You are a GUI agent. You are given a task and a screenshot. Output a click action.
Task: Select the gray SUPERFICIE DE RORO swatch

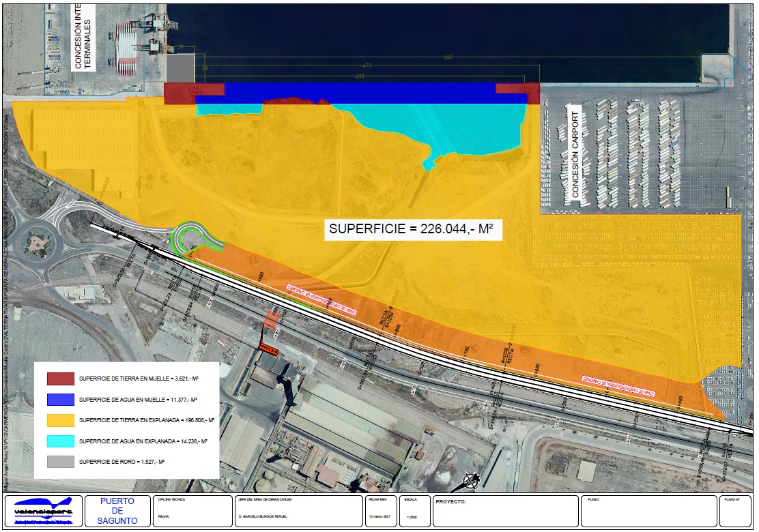(x=60, y=460)
